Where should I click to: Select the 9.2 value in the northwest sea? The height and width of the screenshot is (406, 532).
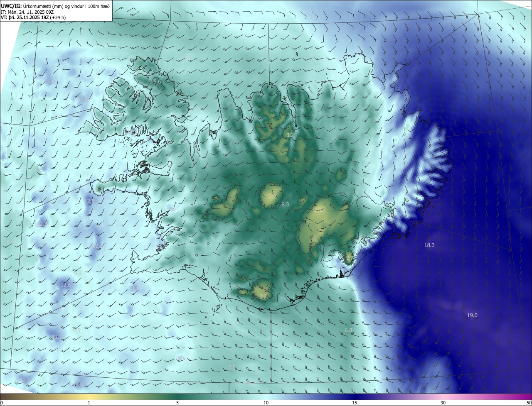pos(22,113)
